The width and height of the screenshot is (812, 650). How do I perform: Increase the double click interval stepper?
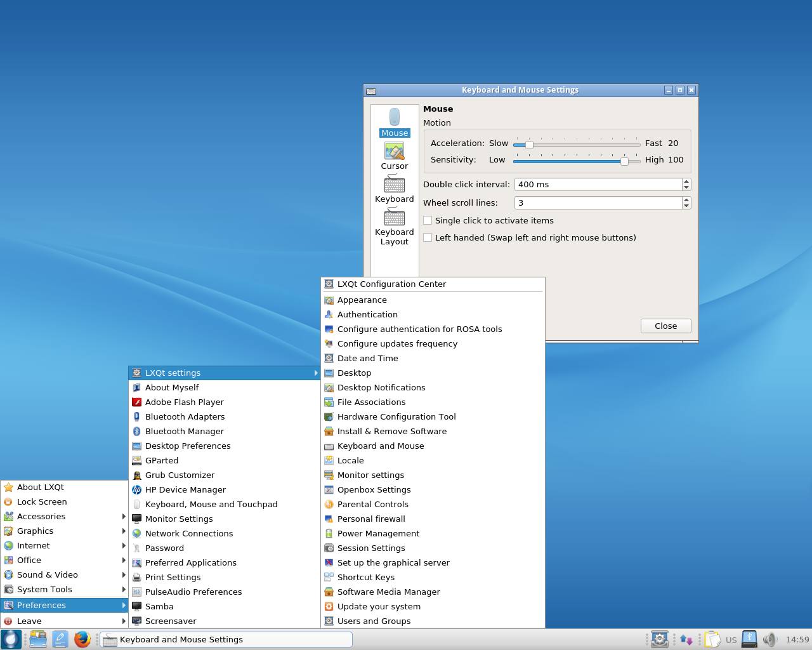[x=686, y=182]
